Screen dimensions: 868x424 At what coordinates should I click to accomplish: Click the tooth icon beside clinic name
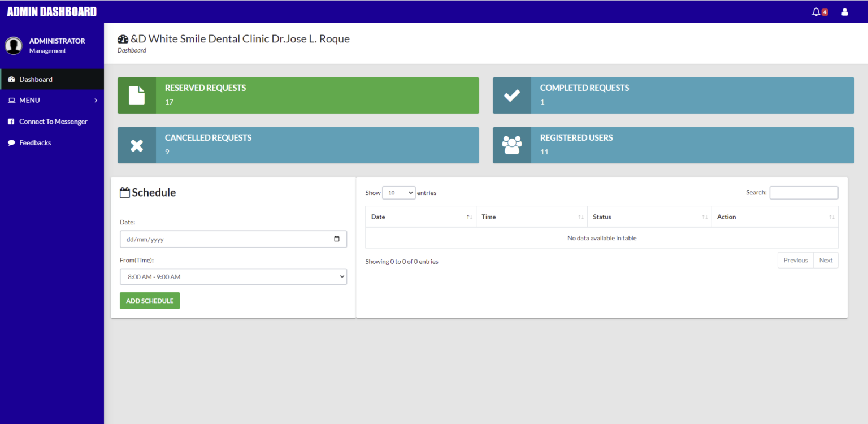coord(123,38)
